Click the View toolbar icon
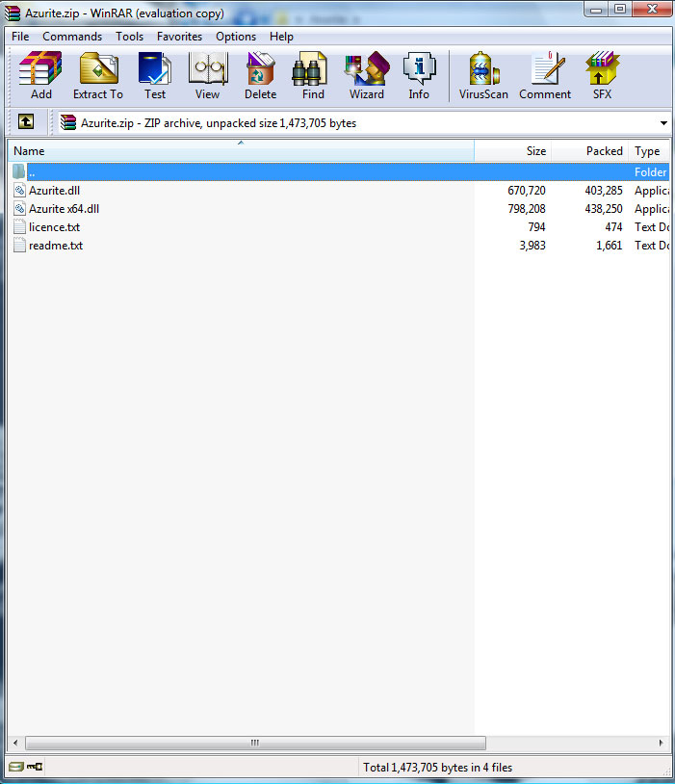This screenshot has width=675, height=784. pos(207,75)
